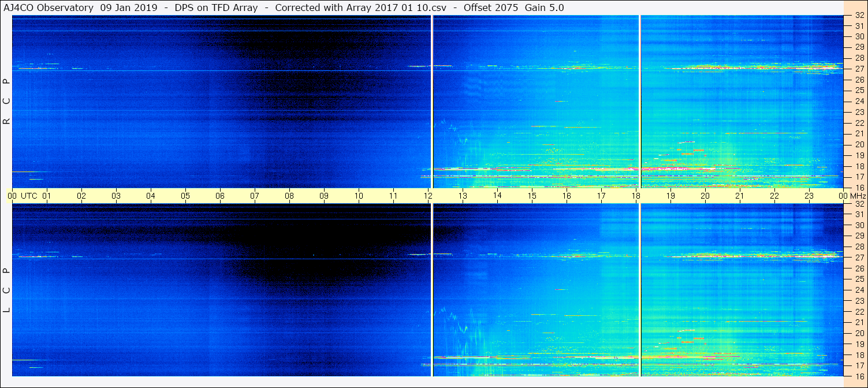Select the 13 hour marker on time axis

tap(463, 196)
